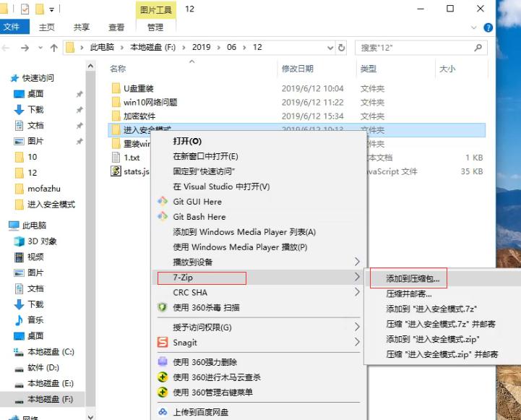Choose 添加到 "进入安全模式.7z"

[431, 309]
